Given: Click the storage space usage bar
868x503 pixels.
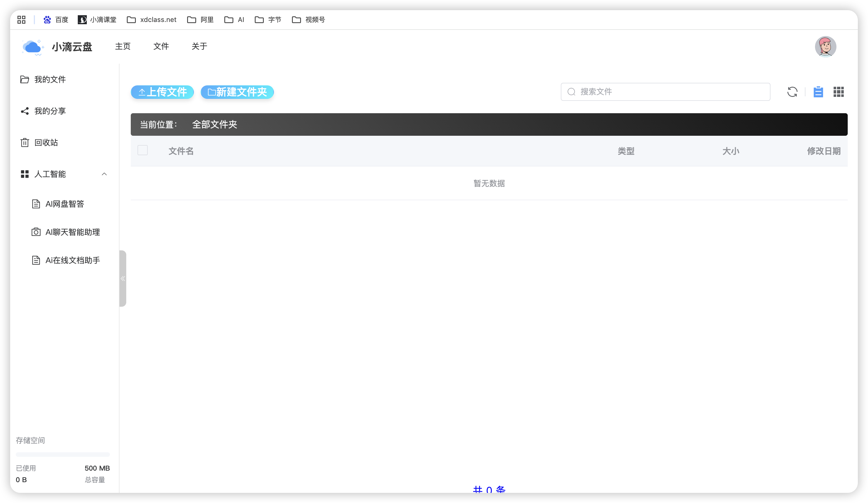Looking at the screenshot, I should 63,455.
